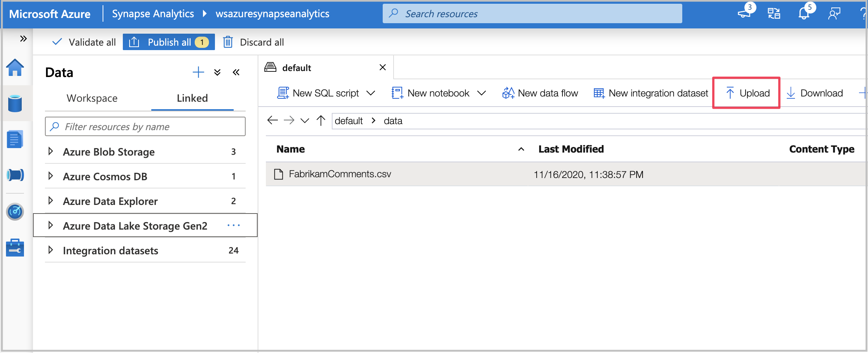Select the Data hub icon
The width and height of the screenshot is (868, 353).
click(x=15, y=104)
